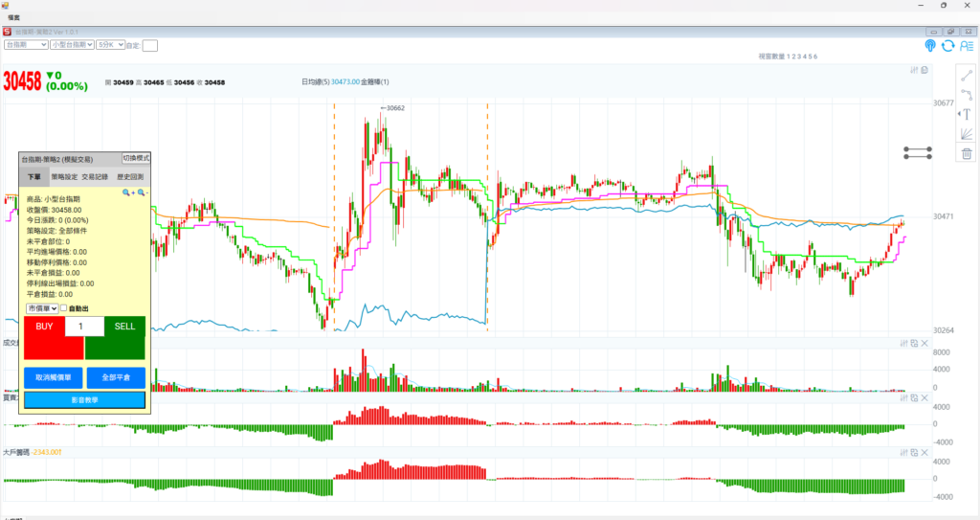The height and width of the screenshot is (520, 980).
Task: Click the trash icon to delete drawings
Action: coord(966,154)
